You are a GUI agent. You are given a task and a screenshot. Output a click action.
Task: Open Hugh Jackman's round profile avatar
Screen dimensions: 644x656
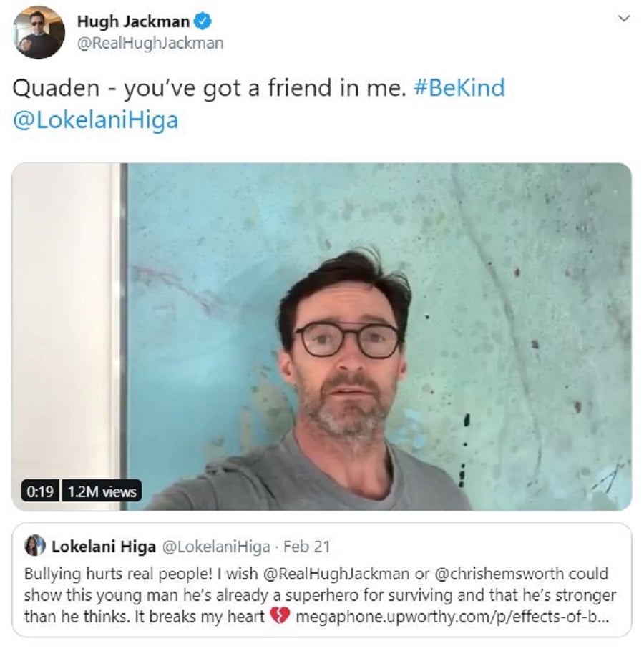tap(39, 33)
